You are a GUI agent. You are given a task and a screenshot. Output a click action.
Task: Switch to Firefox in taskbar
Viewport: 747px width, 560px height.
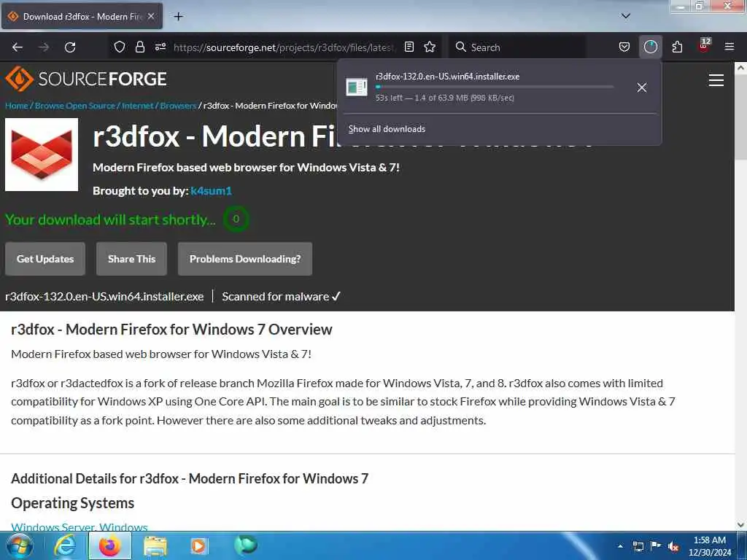coord(110,545)
